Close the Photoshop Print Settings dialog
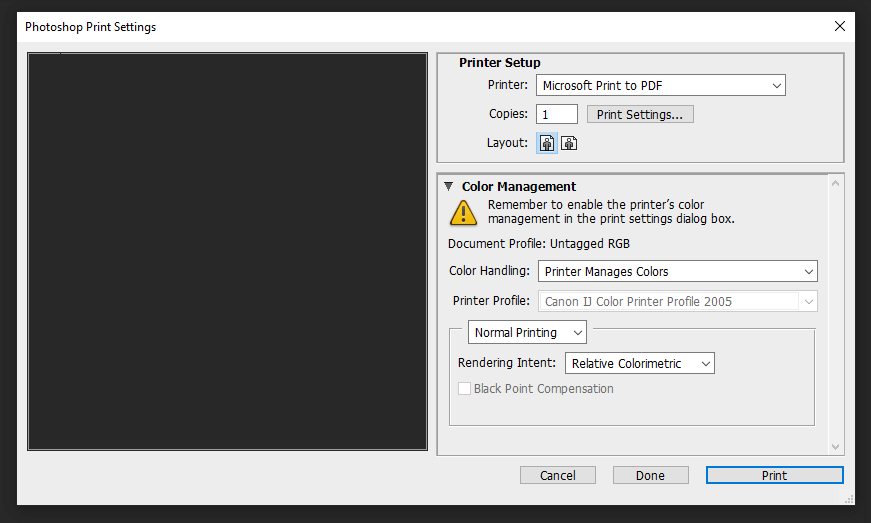Image resolution: width=871 pixels, height=523 pixels. click(840, 26)
